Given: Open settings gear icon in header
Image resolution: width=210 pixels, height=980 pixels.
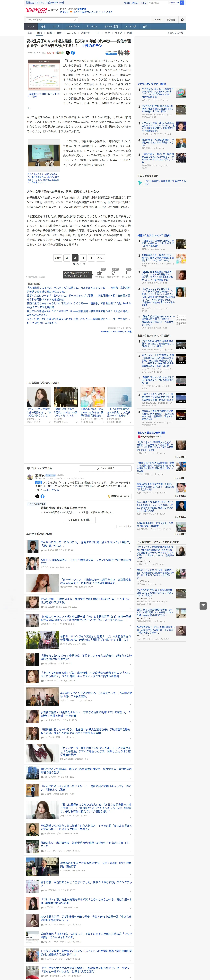Looking at the screenshot, I should [182, 20].
